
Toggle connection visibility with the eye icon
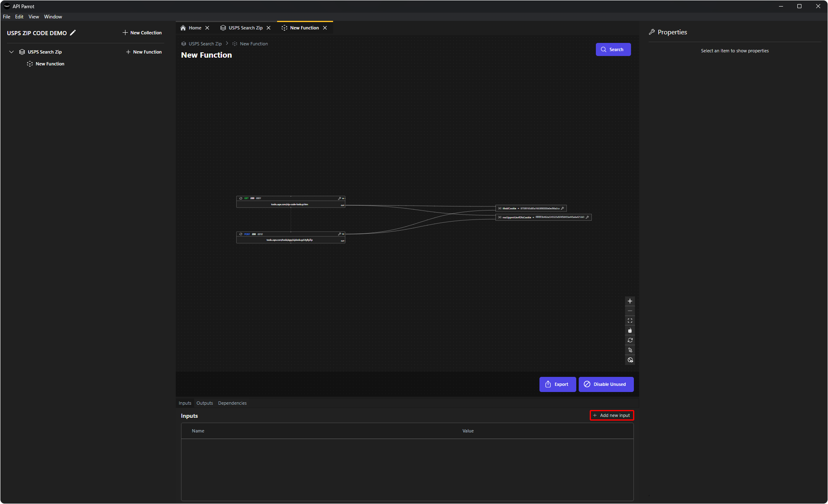click(x=630, y=360)
